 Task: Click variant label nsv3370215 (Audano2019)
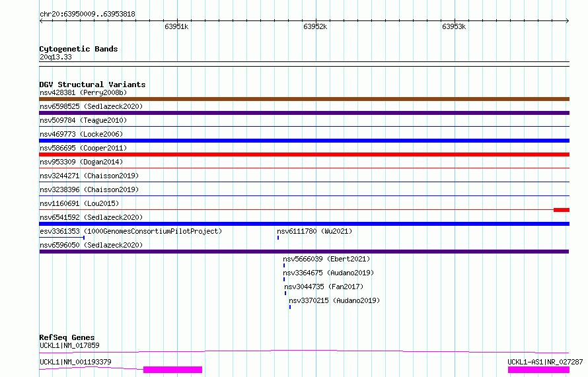click(334, 300)
